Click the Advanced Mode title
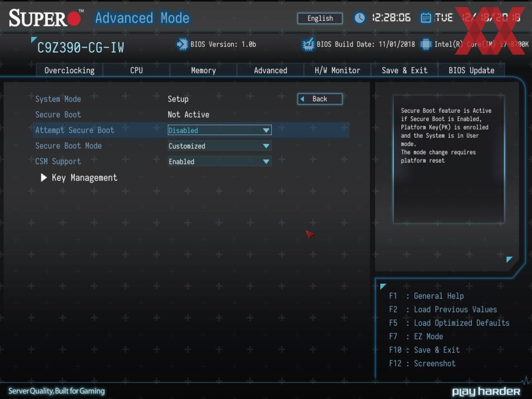 pyautogui.click(x=142, y=18)
